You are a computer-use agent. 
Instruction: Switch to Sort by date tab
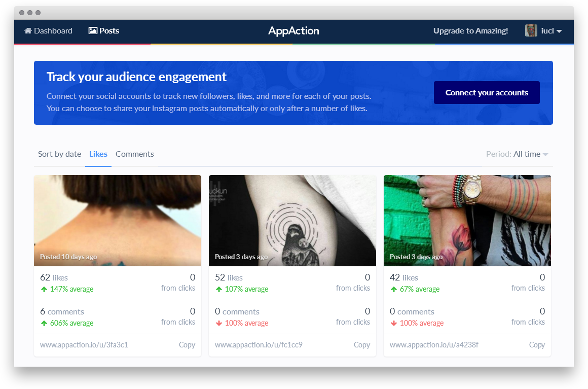pos(59,154)
